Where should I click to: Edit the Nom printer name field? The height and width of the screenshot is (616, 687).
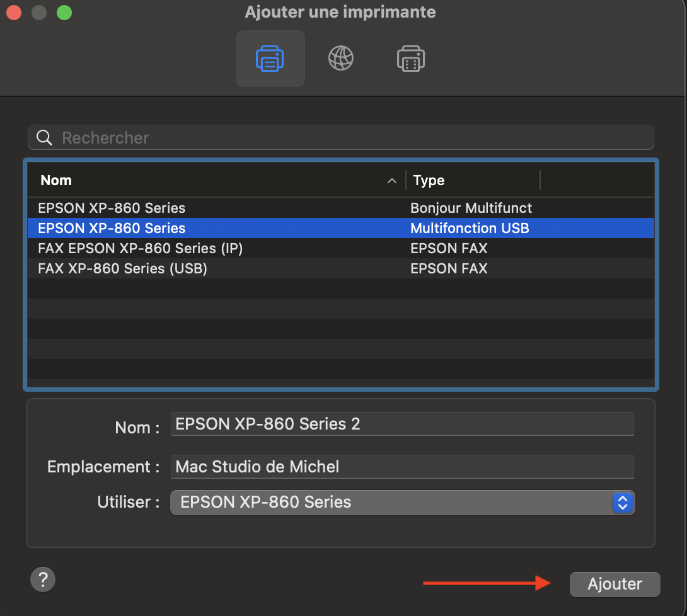[402, 425]
